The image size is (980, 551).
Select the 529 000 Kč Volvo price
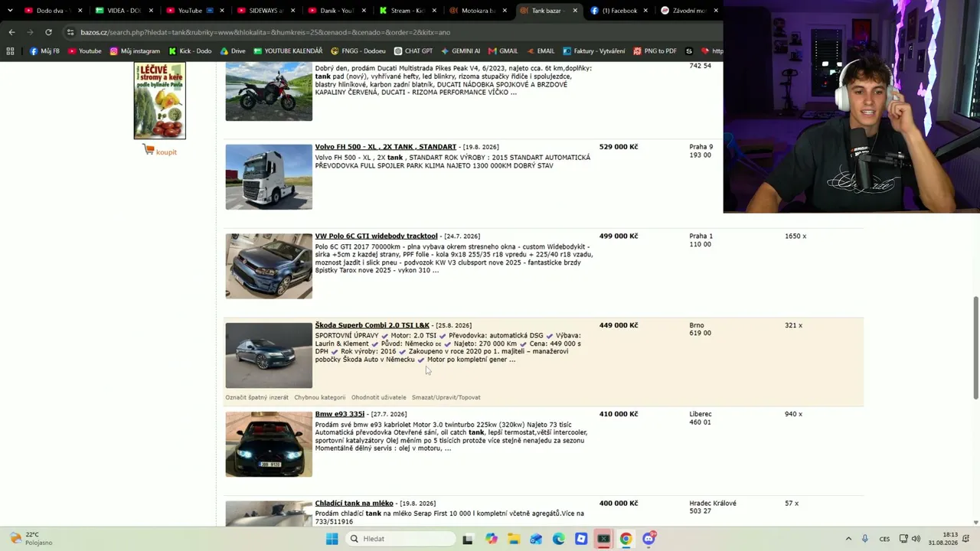click(619, 147)
